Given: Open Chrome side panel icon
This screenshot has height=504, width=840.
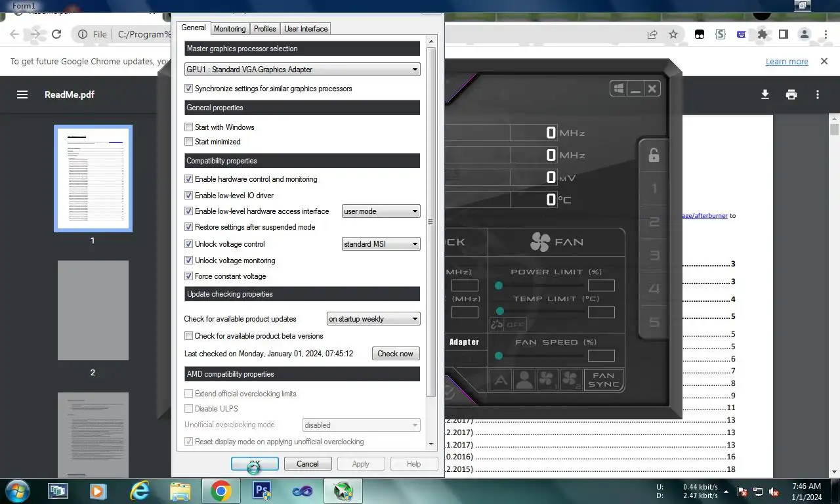Looking at the screenshot, I should (x=783, y=34).
